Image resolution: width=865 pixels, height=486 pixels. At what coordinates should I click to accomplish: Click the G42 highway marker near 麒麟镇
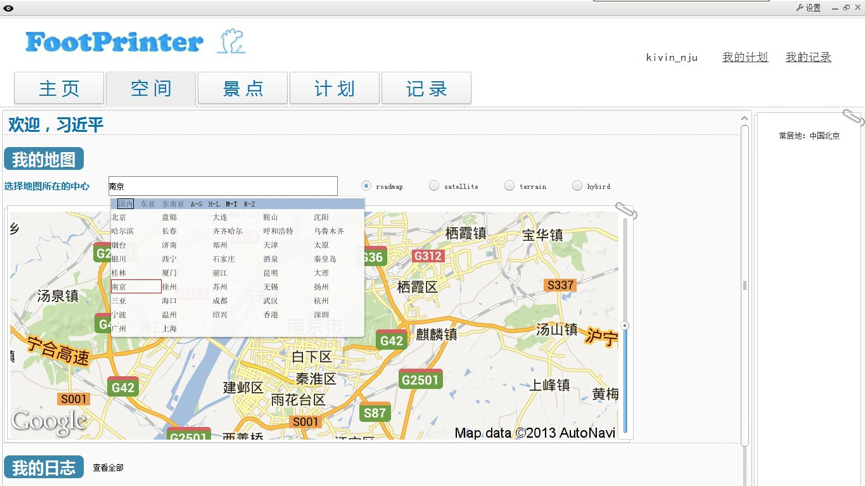coord(392,340)
